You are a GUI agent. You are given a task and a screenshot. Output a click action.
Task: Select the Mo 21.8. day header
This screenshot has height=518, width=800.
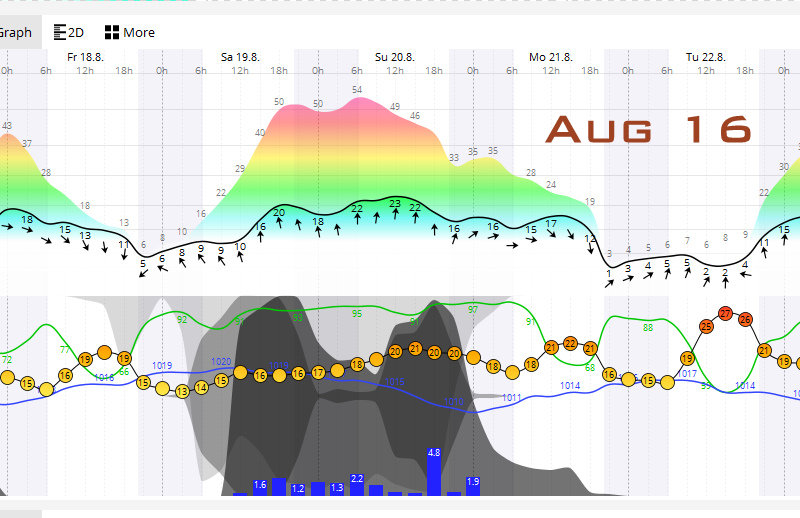[x=549, y=57]
